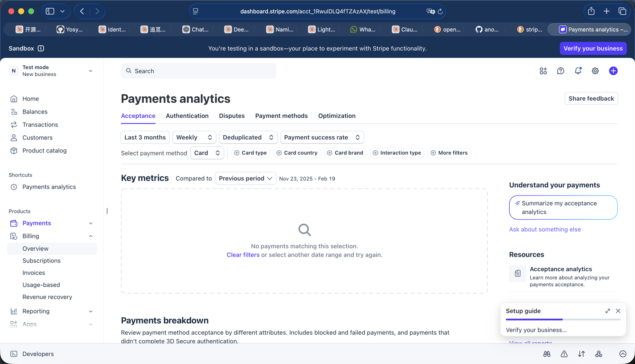The height and width of the screenshot is (364, 635).
Task: Open Balances in sidebar
Action: tap(35, 112)
